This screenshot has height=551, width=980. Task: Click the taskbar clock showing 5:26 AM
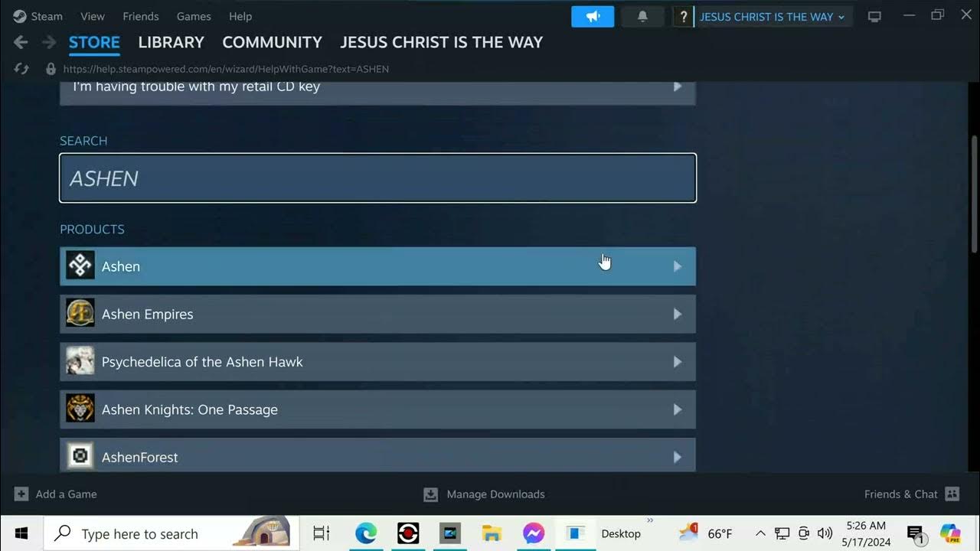coord(866,533)
